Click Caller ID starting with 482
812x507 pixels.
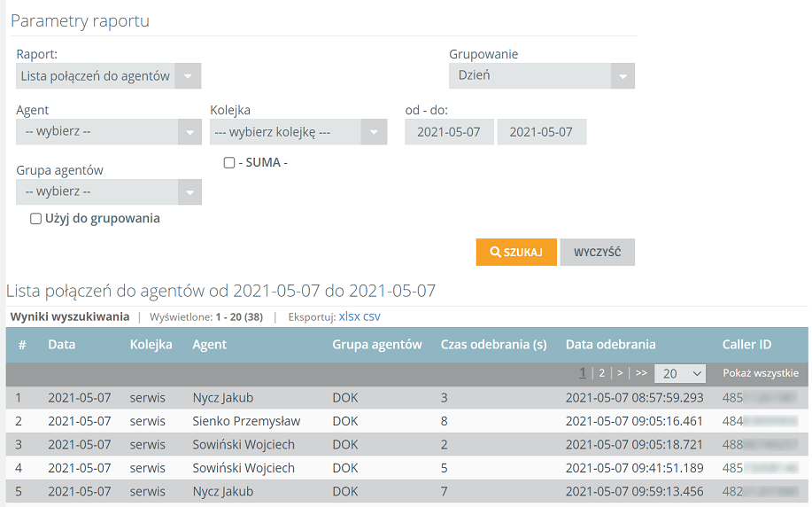pyautogui.click(x=760, y=491)
